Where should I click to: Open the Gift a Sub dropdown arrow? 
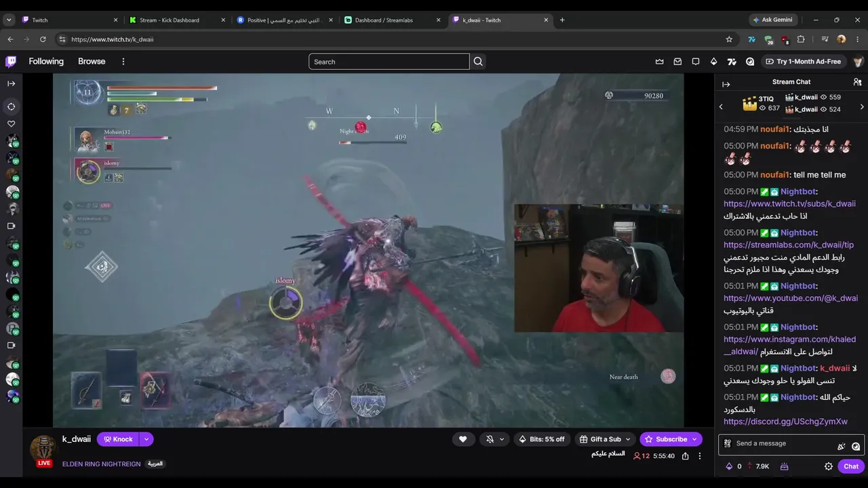tap(629, 439)
